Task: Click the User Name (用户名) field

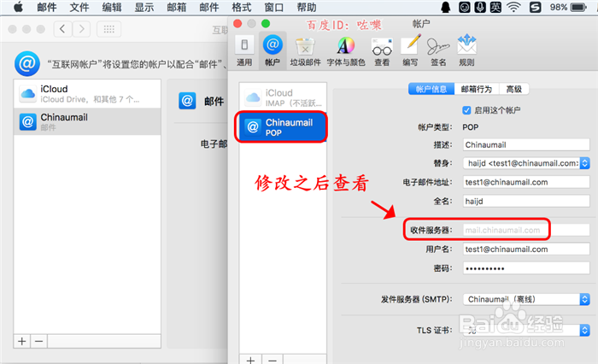Action: pyautogui.click(x=526, y=250)
